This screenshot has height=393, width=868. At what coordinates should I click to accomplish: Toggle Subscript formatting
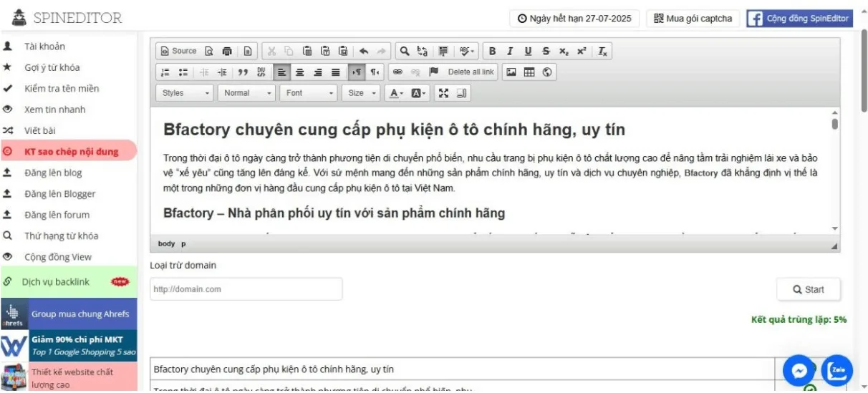564,51
